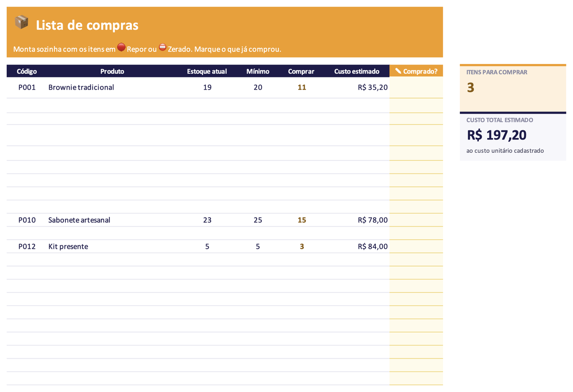This screenshot has width=573, height=392.
Task: Select the Comprar column header
Action: pos(301,71)
